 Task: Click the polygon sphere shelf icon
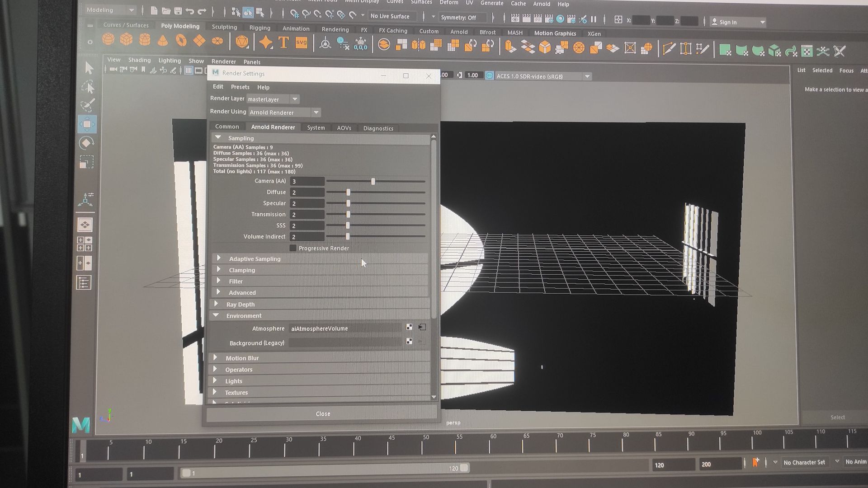(108, 40)
